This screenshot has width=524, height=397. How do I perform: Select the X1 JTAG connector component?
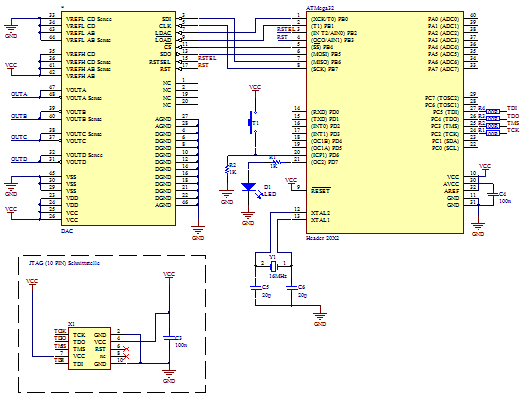click(x=89, y=348)
